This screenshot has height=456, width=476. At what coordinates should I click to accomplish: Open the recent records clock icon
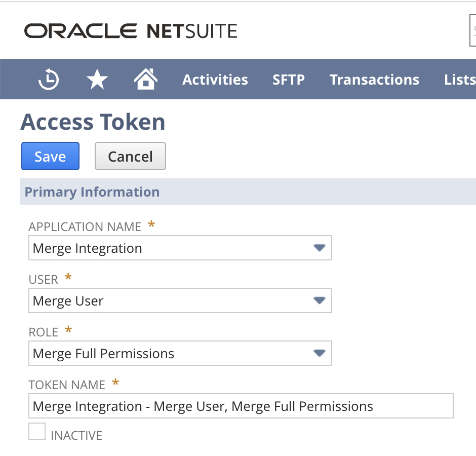(49, 79)
